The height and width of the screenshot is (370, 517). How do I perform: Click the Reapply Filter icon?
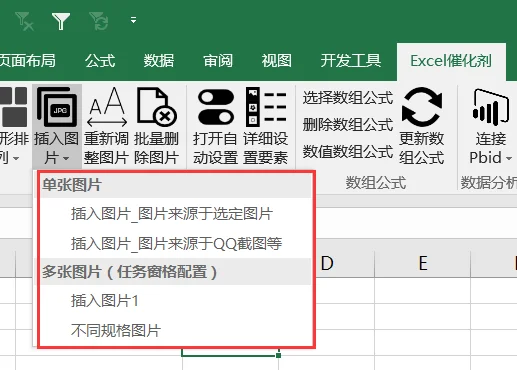[99, 21]
